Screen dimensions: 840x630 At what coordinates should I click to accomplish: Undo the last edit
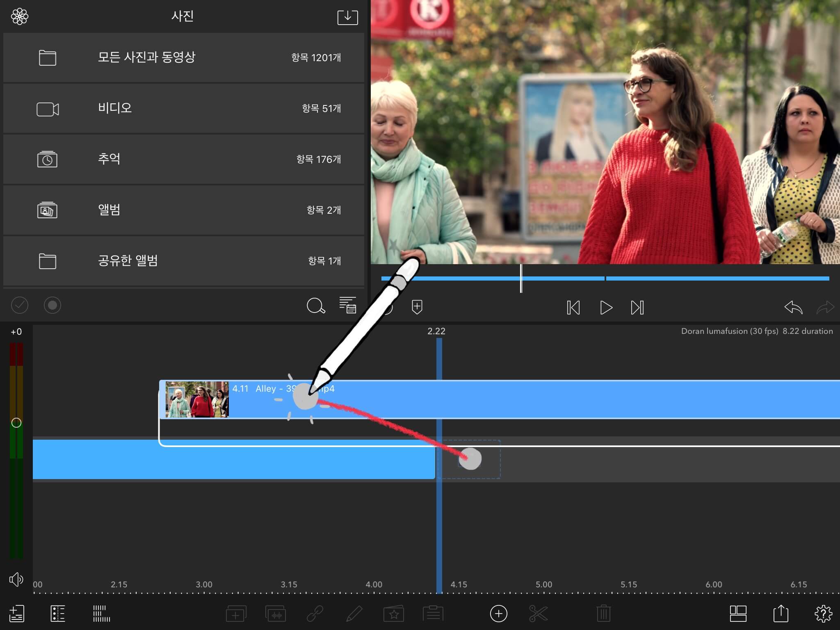point(793,307)
